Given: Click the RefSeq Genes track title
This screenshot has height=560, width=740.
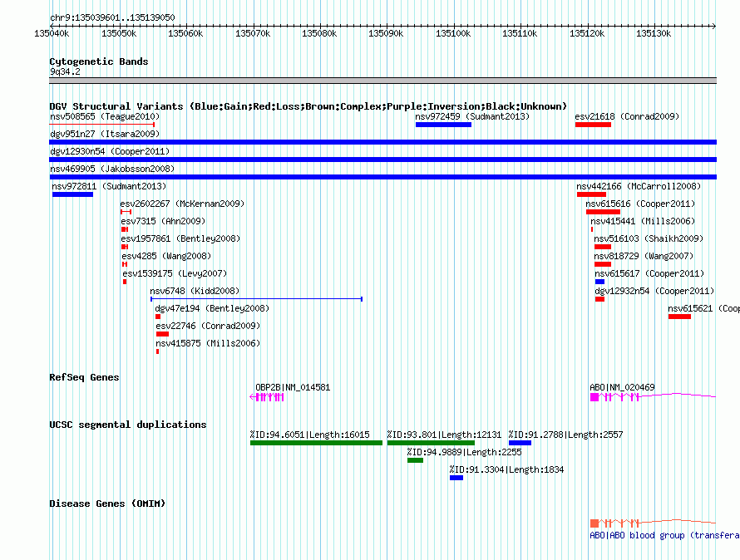Looking at the screenshot, I should coord(84,377).
